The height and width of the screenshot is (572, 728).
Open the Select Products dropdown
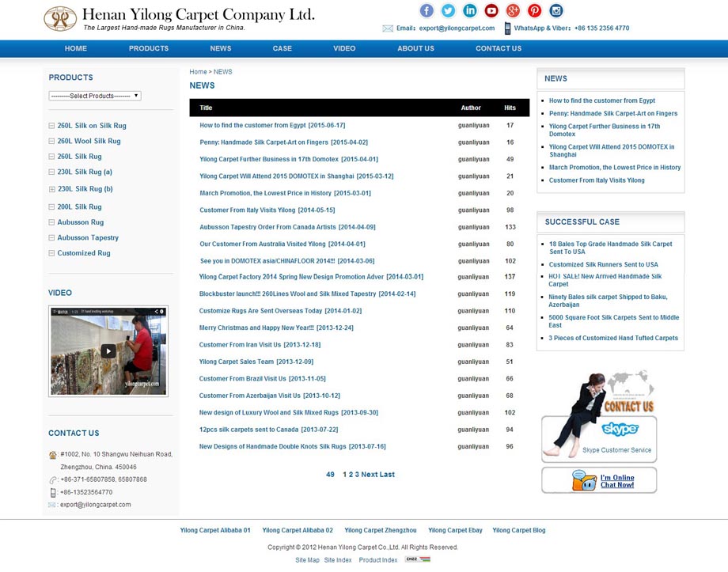point(95,96)
